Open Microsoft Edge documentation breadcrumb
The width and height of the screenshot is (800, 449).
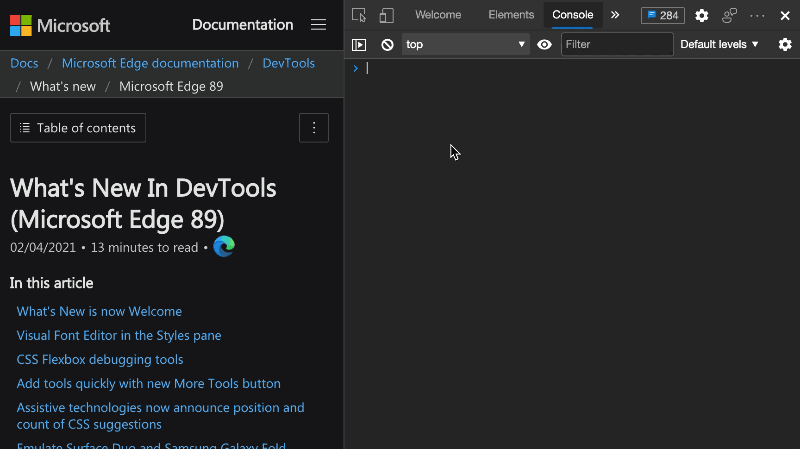point(150,63)
